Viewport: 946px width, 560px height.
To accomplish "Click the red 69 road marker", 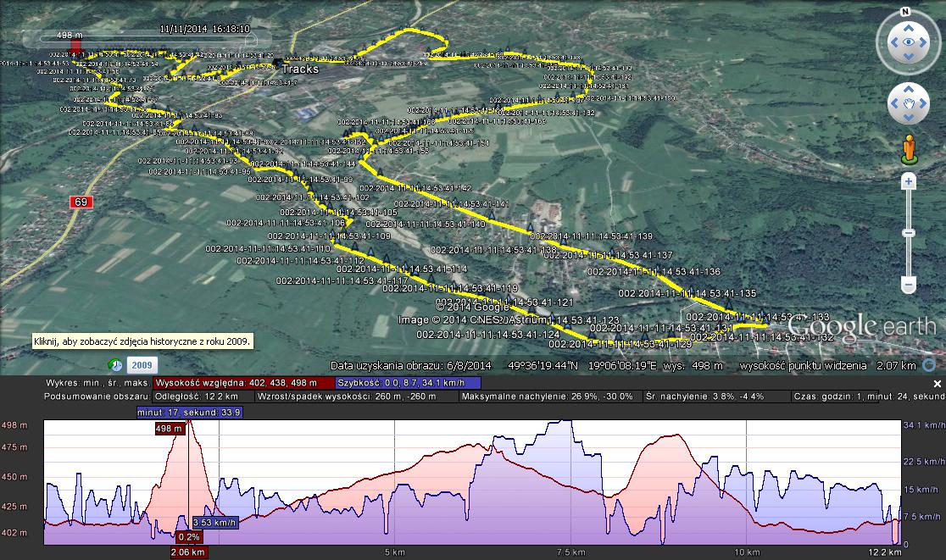I will [81, 202].
